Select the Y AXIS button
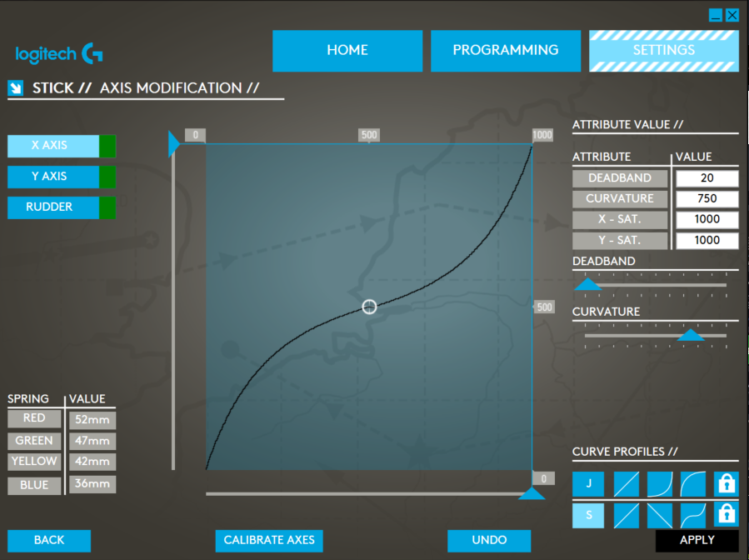Image resolution: width=749 pixels, height=560 pixels. point(53,177)
